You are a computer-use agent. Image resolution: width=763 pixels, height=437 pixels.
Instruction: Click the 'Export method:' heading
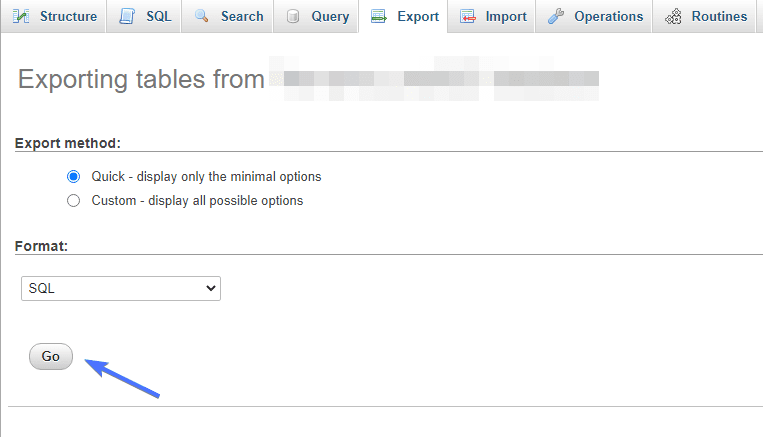[x=68, y=143]
